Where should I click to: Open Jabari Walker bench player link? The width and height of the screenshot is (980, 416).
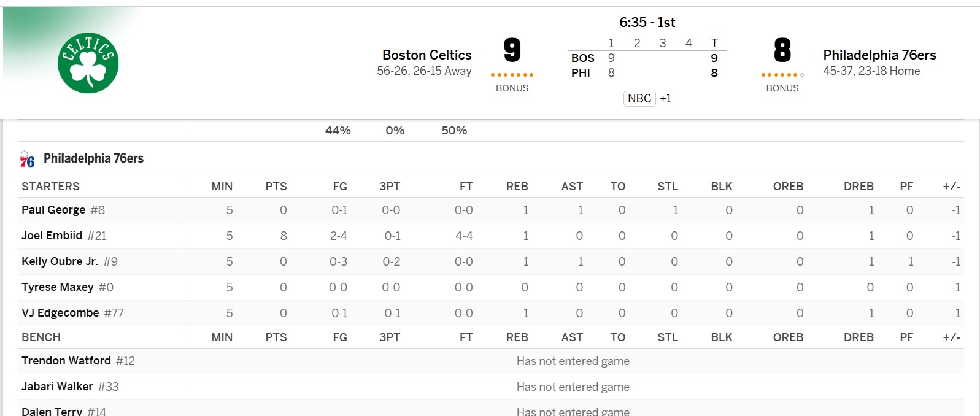57,387
